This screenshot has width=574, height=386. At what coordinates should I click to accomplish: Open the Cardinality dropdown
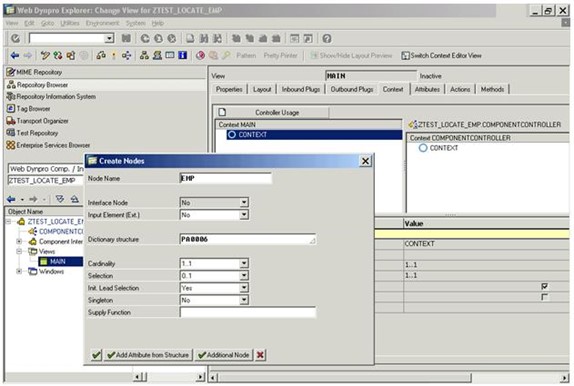point(244,263)
